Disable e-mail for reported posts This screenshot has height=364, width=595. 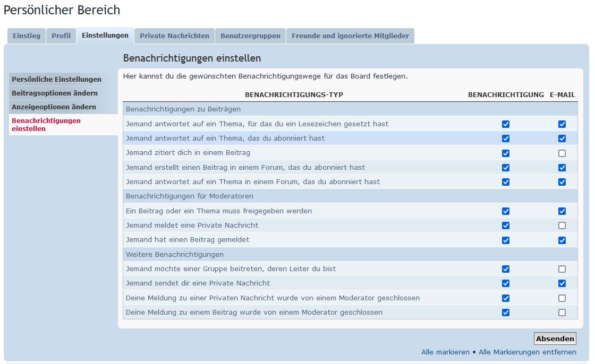(562, 240)
